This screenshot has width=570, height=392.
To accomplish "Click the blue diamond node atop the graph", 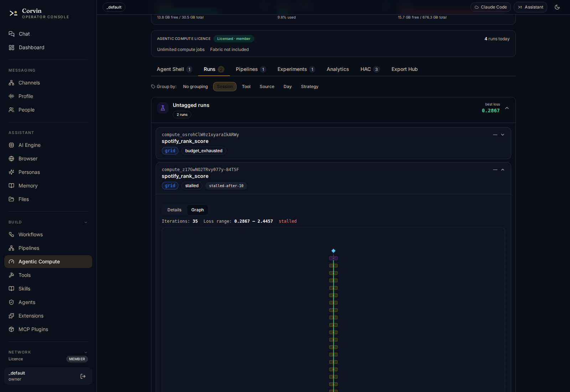I will (x=333, y=251).
